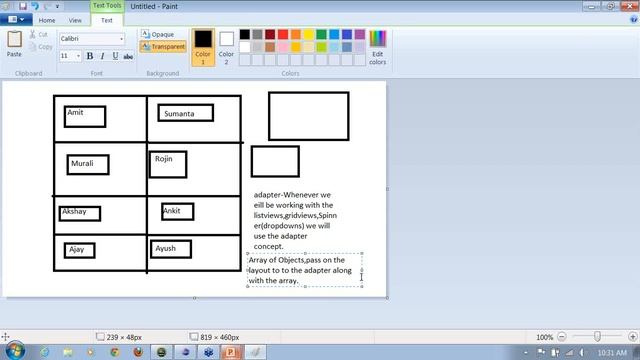The width and height of the screenshot is (640, 360).
Task: Pick the black color swatch
Action: [244, 34]
